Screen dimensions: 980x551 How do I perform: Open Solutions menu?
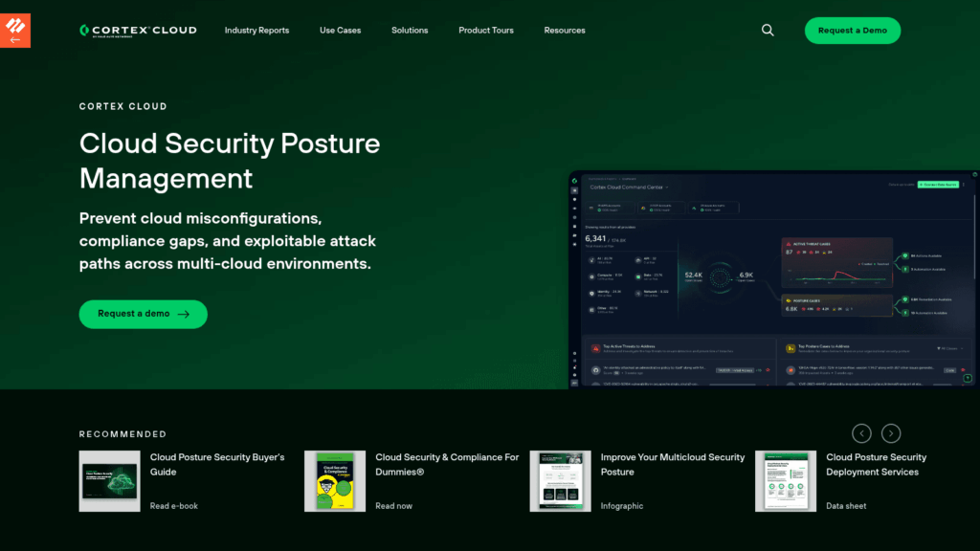coord(410,30)
